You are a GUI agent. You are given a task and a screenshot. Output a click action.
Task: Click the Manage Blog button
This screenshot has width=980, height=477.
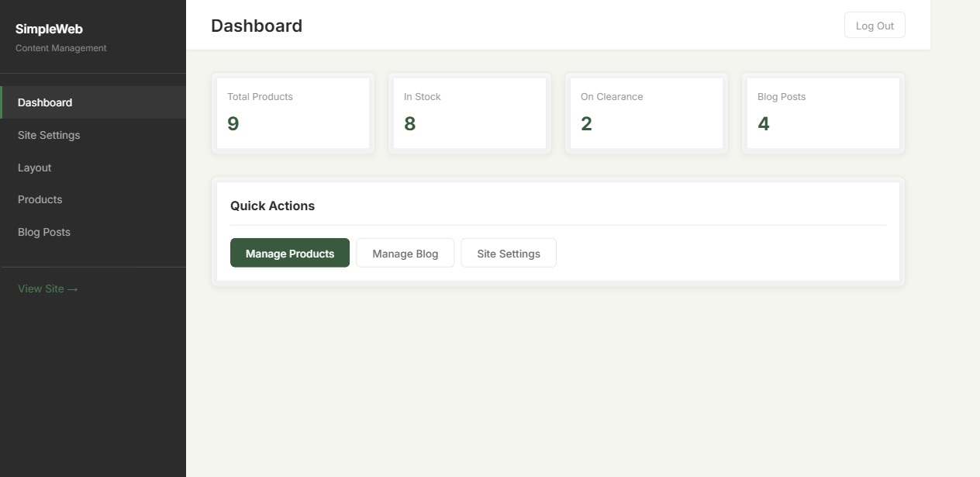405,253
